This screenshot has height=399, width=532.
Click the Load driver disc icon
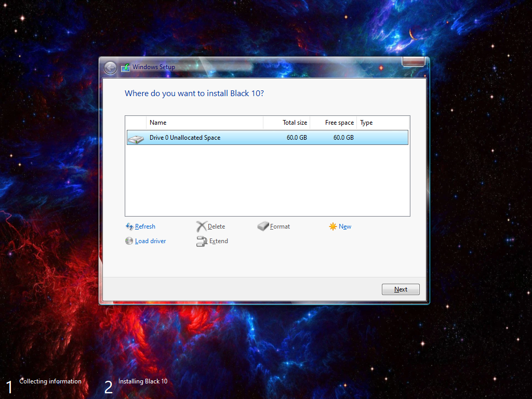tap(129, 241)
